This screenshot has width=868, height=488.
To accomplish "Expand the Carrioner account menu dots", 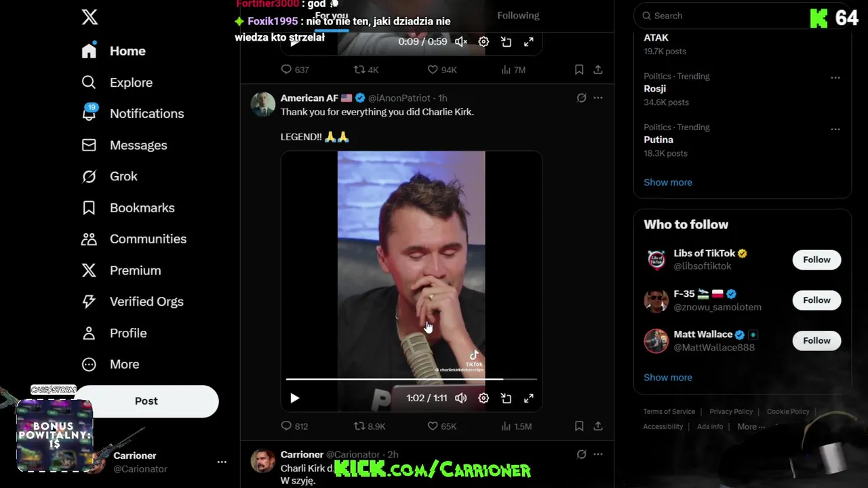I will pos(222,462).
